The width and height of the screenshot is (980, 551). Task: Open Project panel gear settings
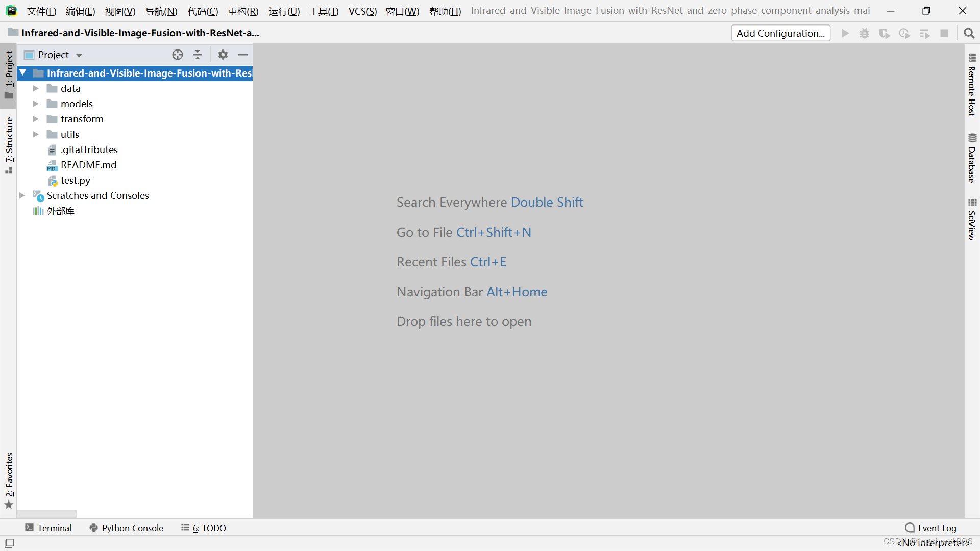[223, 55]
